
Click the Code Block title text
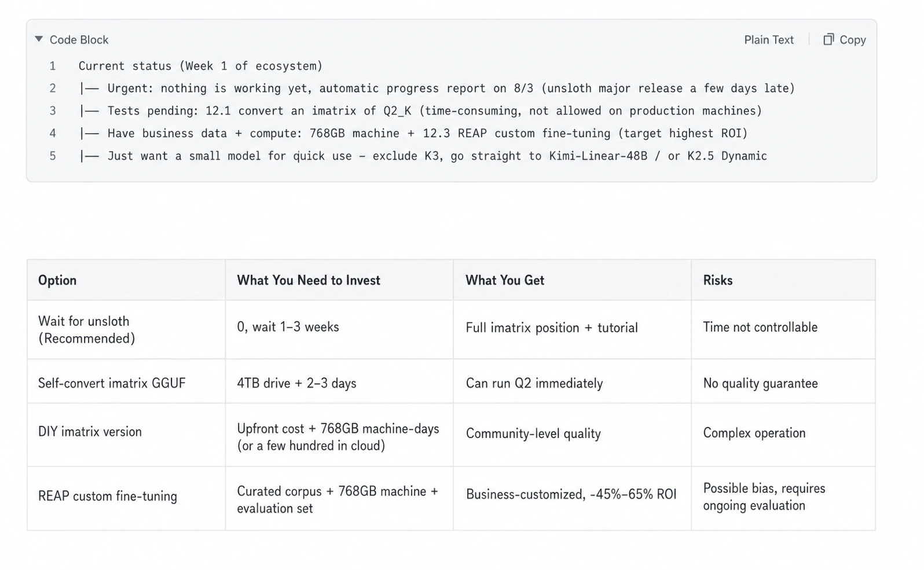pyautogui.click(x=79, y=40)
